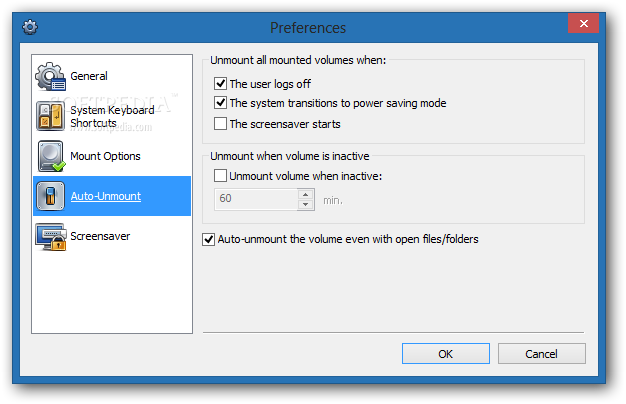Click the Mount Options disk icon
Viewport: 626px width, 404px height.
51,157
